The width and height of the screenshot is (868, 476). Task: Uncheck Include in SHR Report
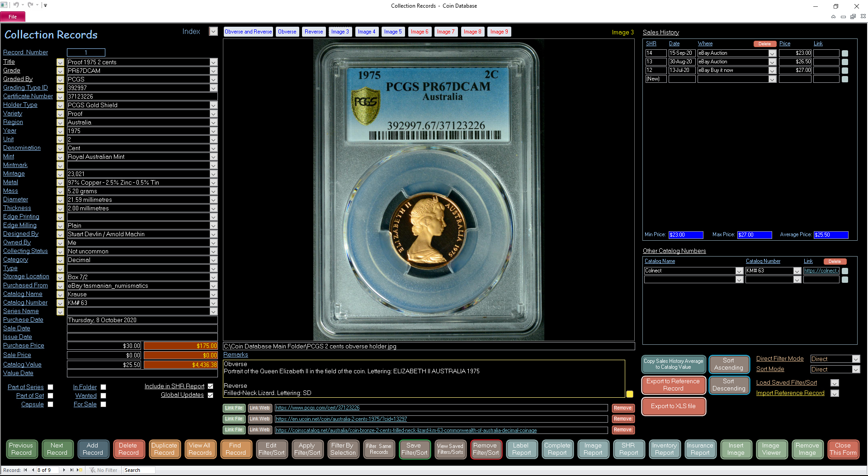210,386
